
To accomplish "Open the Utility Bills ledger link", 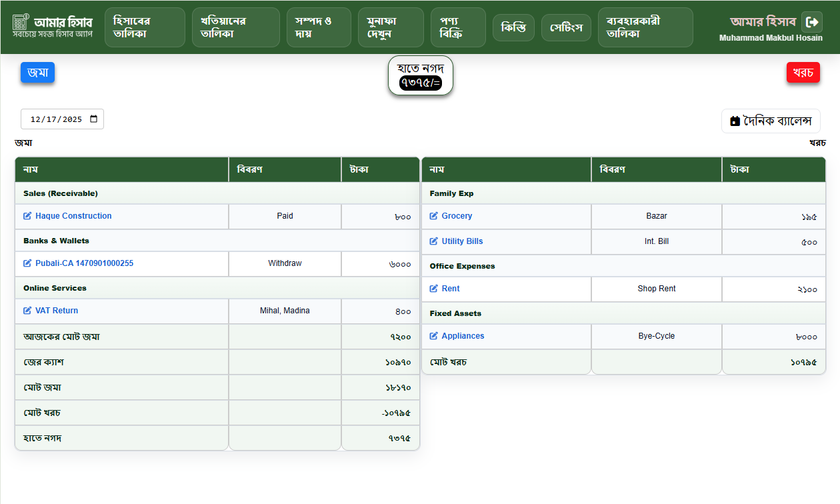I will click(462, 241).
